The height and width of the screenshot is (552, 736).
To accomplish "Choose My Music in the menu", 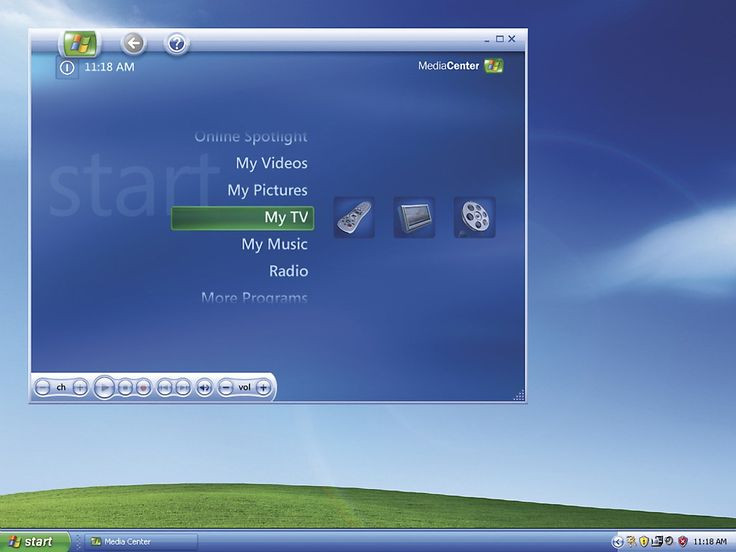I will pos(274,244).
